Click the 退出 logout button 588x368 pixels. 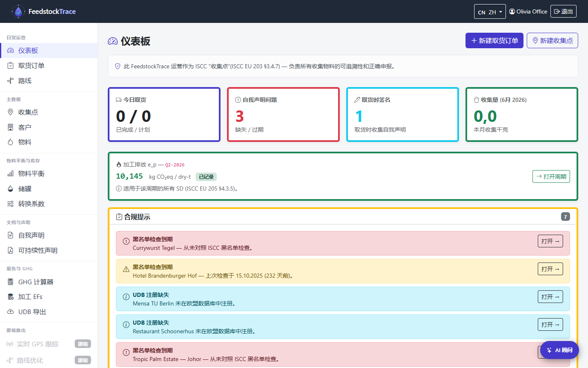coord(563,11)
